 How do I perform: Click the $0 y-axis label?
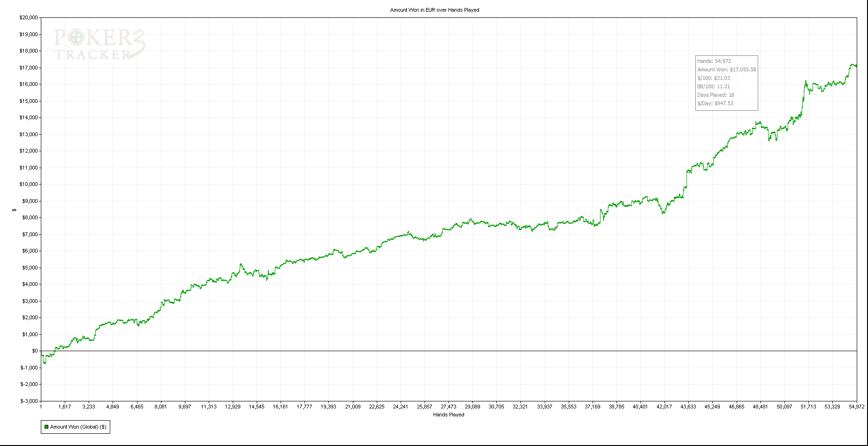click(35, 351)
